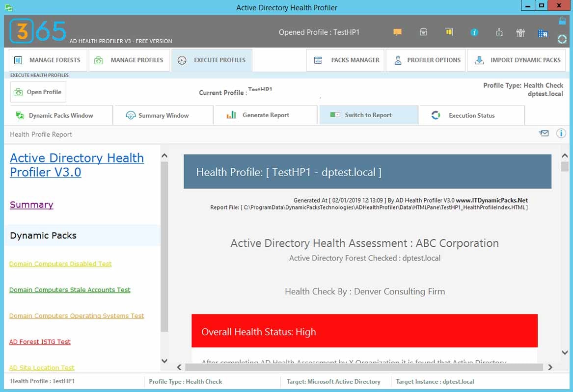Open the Summary link in sidebar
Viewport: 573px width, 392px height.
click(x=31, y=205)
